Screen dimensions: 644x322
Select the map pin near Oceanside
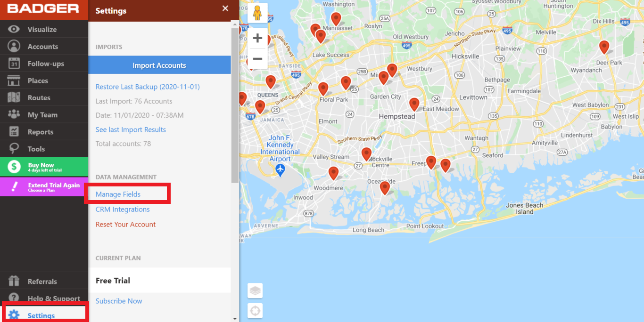tap(385, 188)
